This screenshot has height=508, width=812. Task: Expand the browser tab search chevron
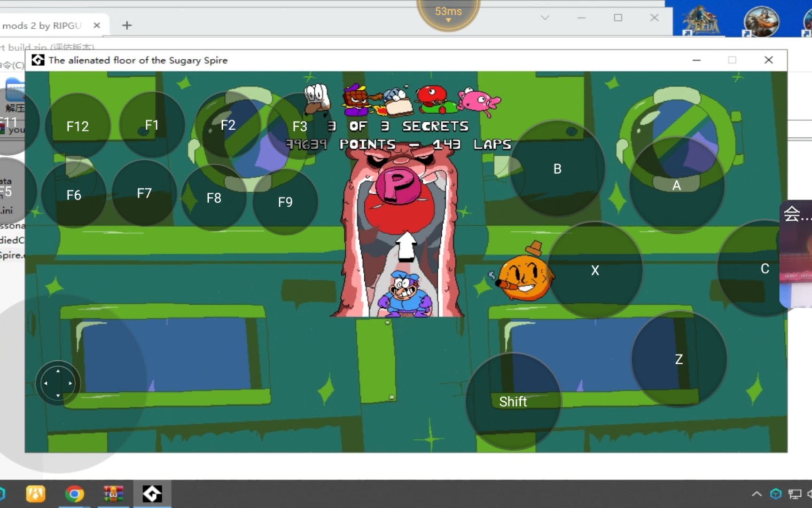545,18
